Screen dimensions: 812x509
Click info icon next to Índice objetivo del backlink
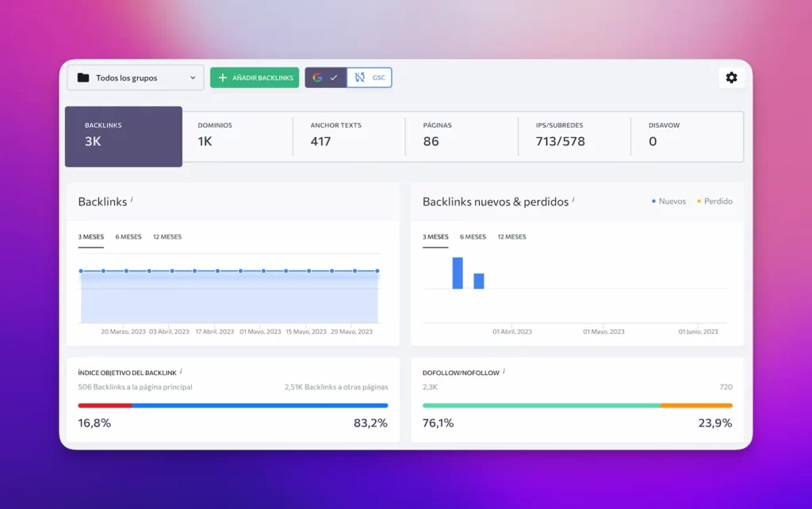181,370
